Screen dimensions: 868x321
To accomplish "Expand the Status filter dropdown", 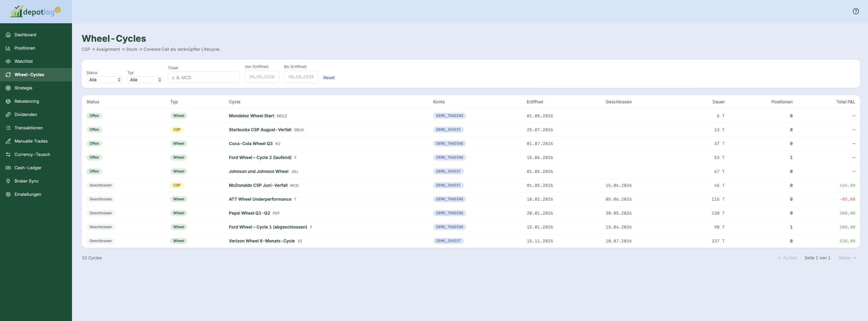I will click(104, 80).
